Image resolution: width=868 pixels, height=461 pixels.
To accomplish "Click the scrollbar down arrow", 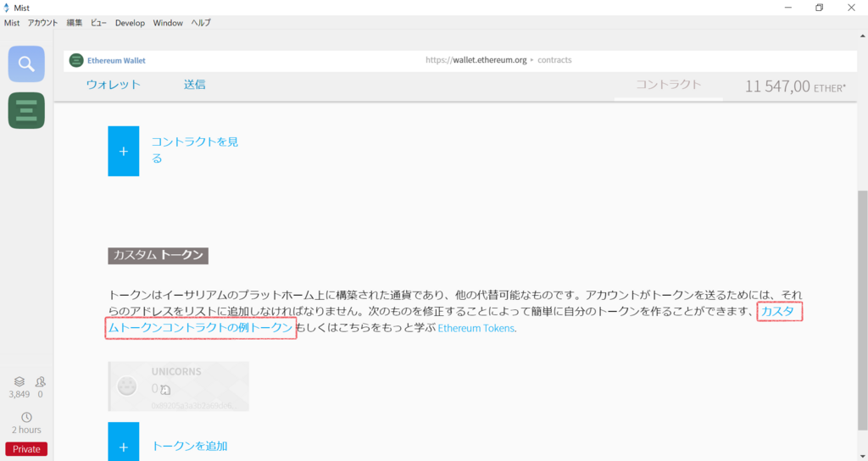I will coord(862,456).
